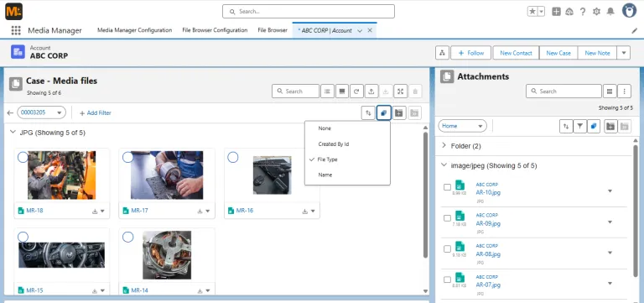
Task: Open the account hierarchy view
Action: (x=442, y=53)
